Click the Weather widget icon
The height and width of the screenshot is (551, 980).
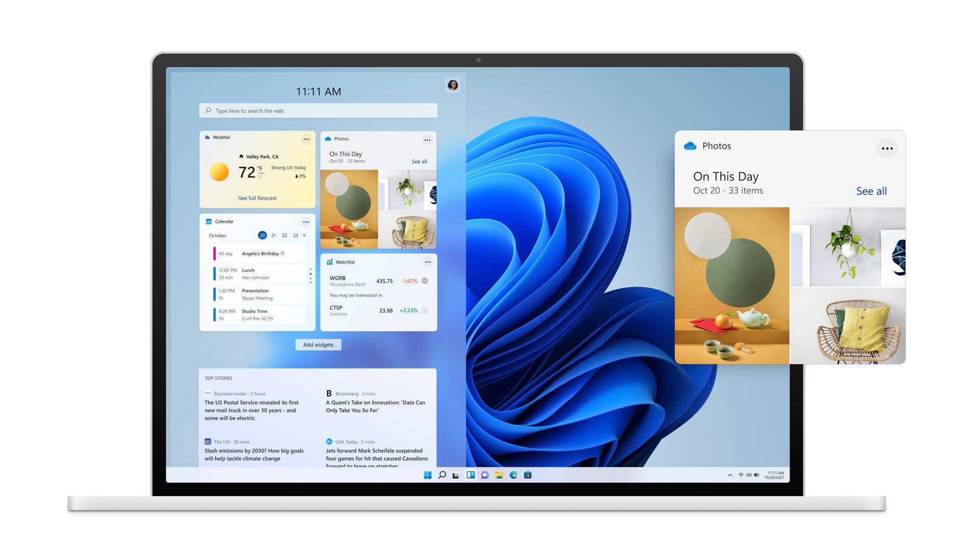[207, 137]
